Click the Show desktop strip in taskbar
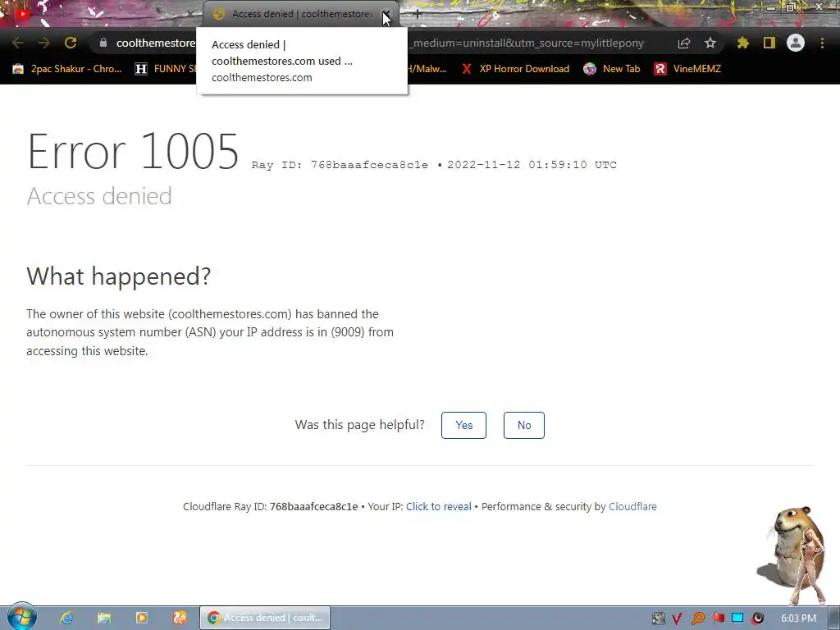This screenshot has width=840, height=630. [834, 618]
